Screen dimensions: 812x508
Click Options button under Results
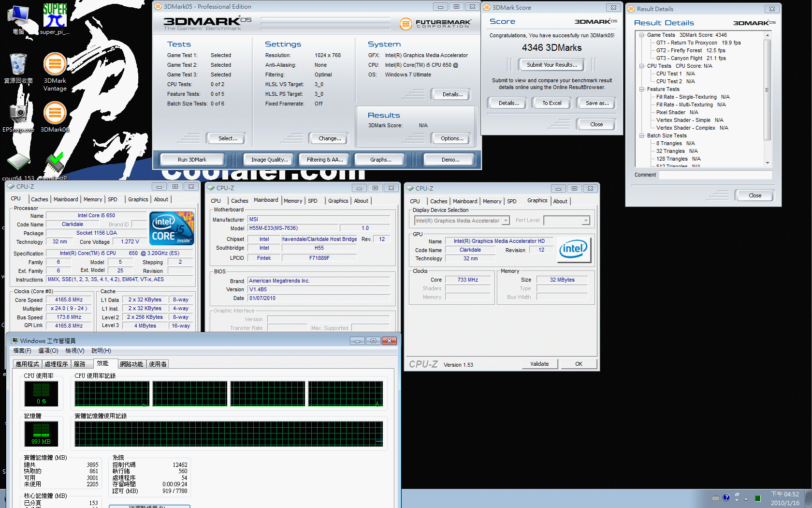[x=452, y=138]
